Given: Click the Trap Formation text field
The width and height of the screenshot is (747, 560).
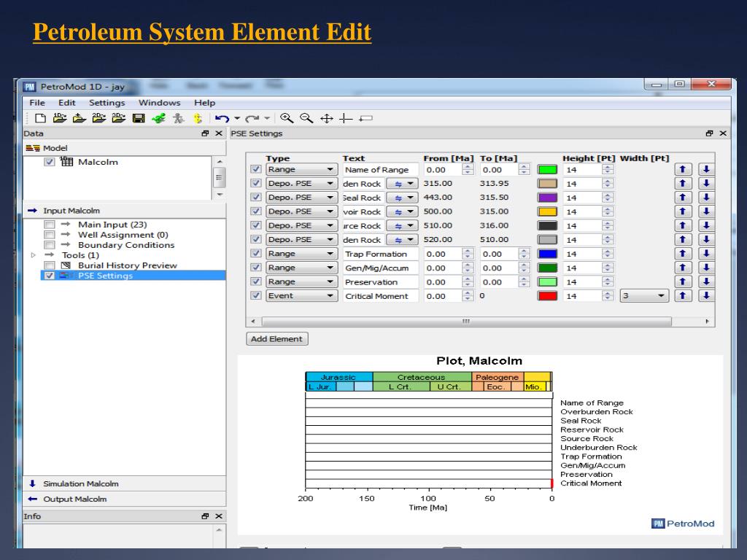Looking at the screenshot, I should (x=381, y=254).
